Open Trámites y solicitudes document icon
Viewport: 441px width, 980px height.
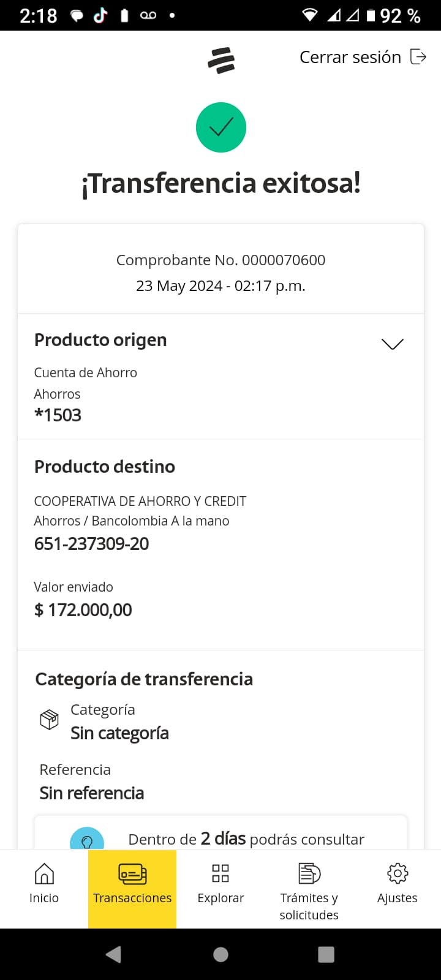click(x=309, y=873)
